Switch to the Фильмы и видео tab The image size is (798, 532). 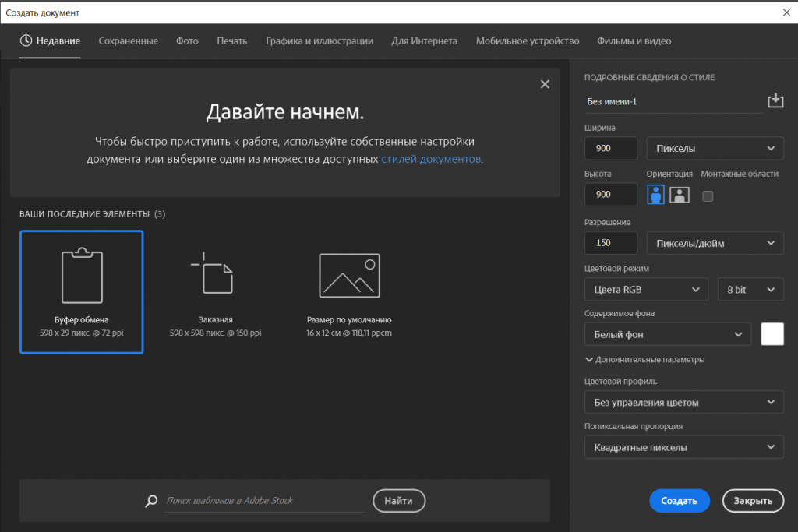(634, 41)
